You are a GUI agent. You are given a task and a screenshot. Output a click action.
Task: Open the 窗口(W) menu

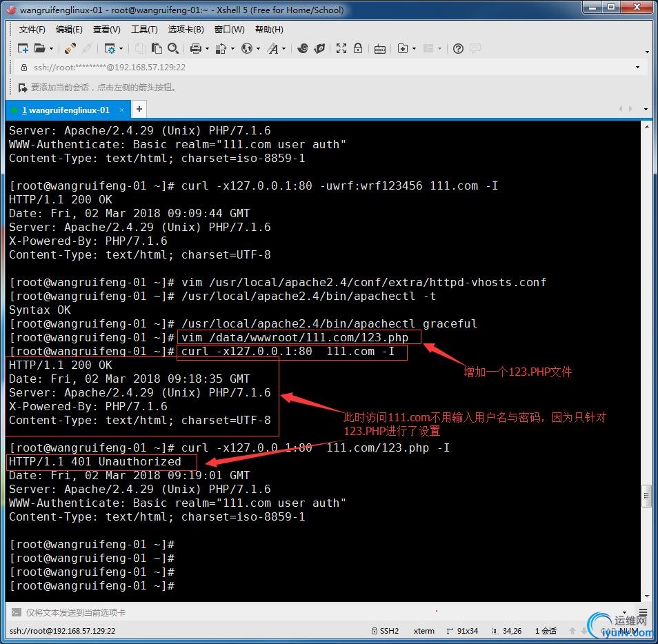click(x=229, y=30)
